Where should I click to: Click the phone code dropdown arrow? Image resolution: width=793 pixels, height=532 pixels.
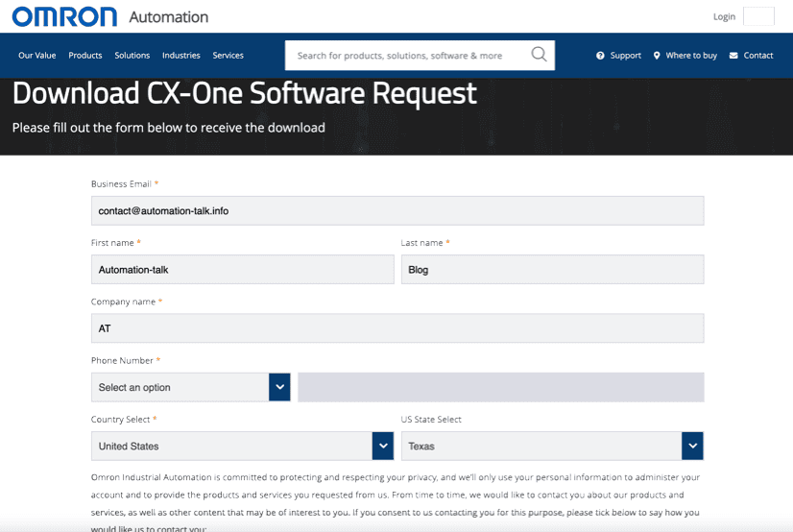[279, 387]
